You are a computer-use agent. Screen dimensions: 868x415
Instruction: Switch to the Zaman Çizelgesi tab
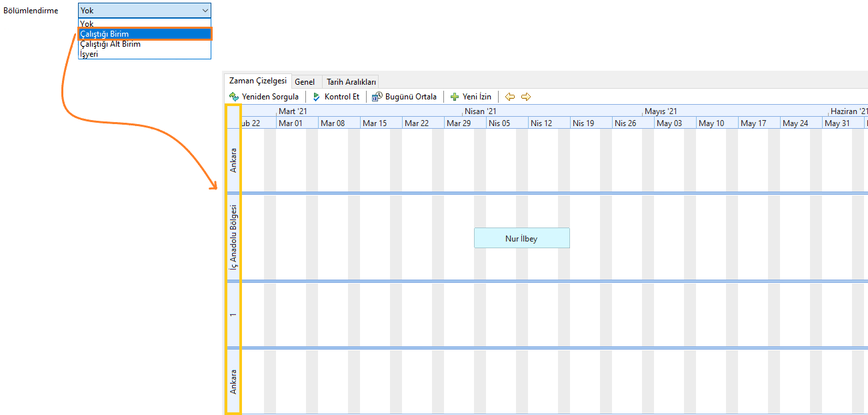(x=257, y=81)
